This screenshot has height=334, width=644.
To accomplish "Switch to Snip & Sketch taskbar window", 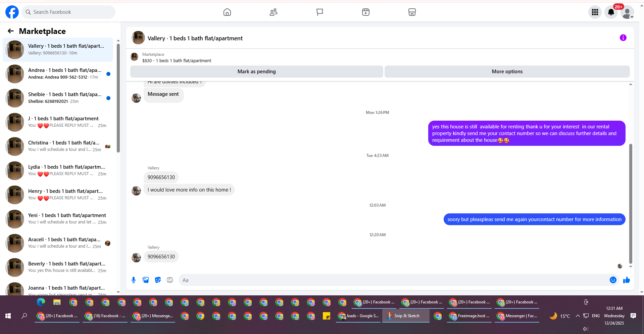I will pyautogui.click(x=406, y=316).
